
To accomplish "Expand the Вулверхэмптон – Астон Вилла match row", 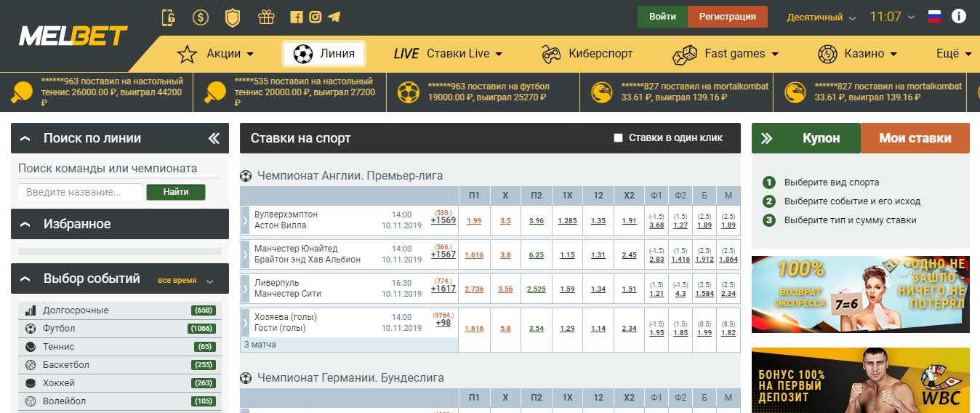I will point(246,220).
